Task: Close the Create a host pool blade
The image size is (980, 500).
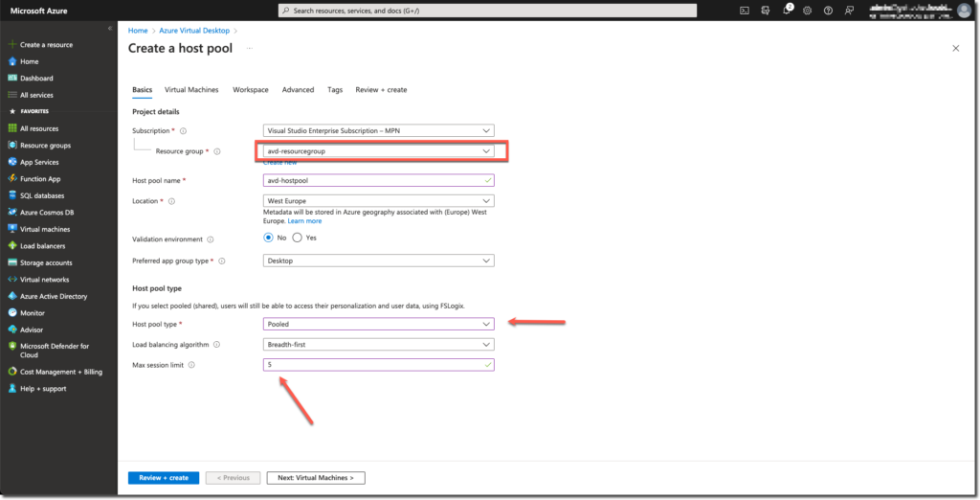Action: tap(956, 48)
